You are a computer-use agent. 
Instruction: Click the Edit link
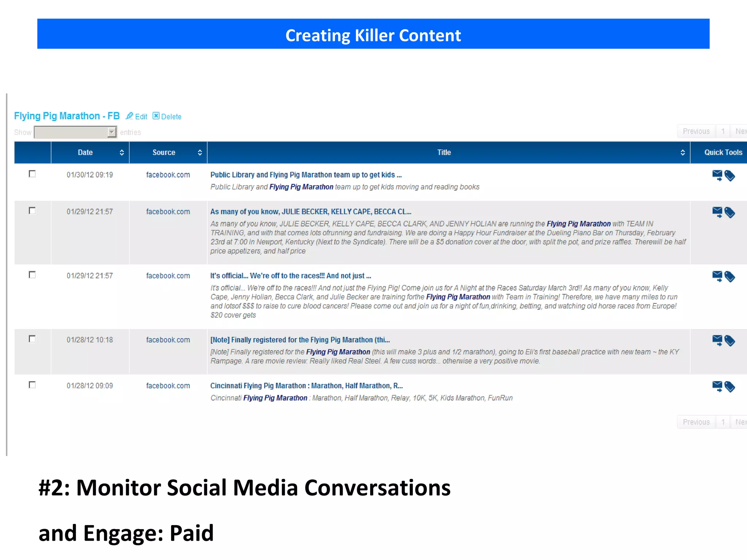click(x=141, y=117)
